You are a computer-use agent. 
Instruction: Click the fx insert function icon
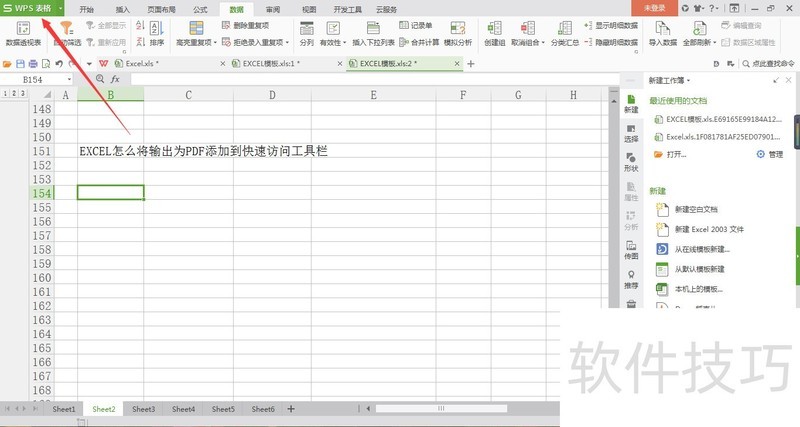pos(115,79)
